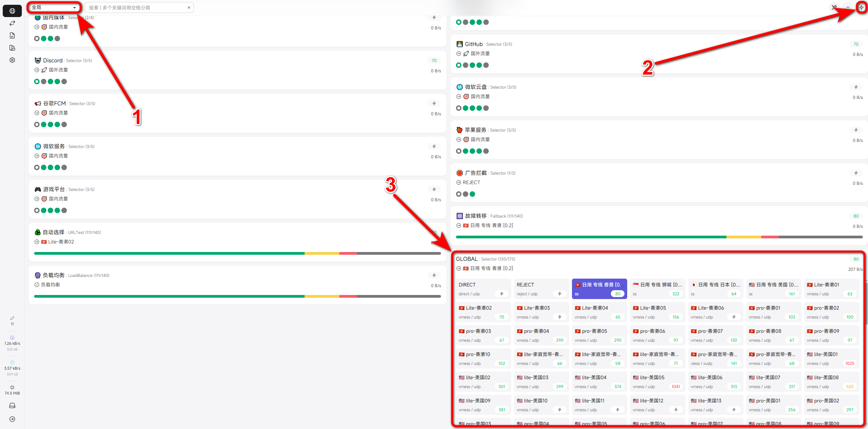Viewport: 868px width, 429px height.
Task: Switch to the Proxies globe tab in sidebar
Action: click(x=12, y=11)
